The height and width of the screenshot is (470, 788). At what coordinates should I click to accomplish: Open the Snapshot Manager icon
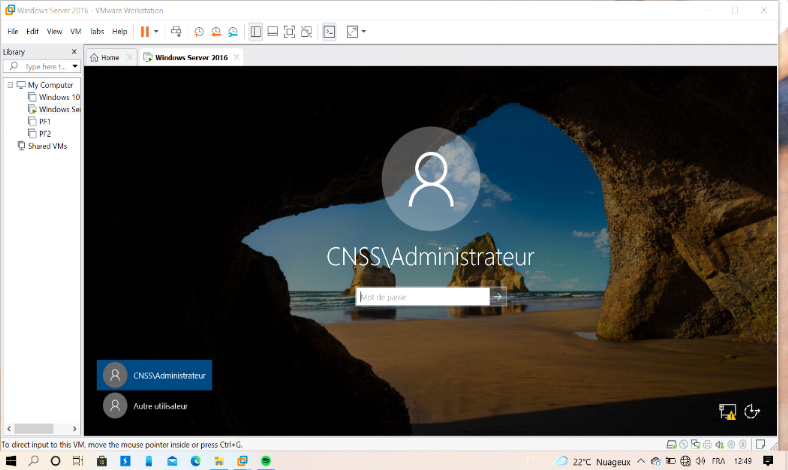click(233, 32)
